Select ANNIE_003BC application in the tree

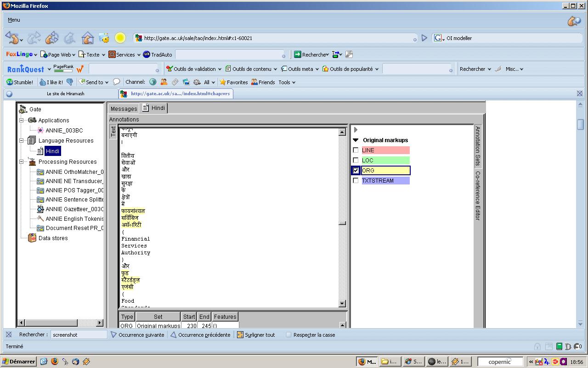64,131
